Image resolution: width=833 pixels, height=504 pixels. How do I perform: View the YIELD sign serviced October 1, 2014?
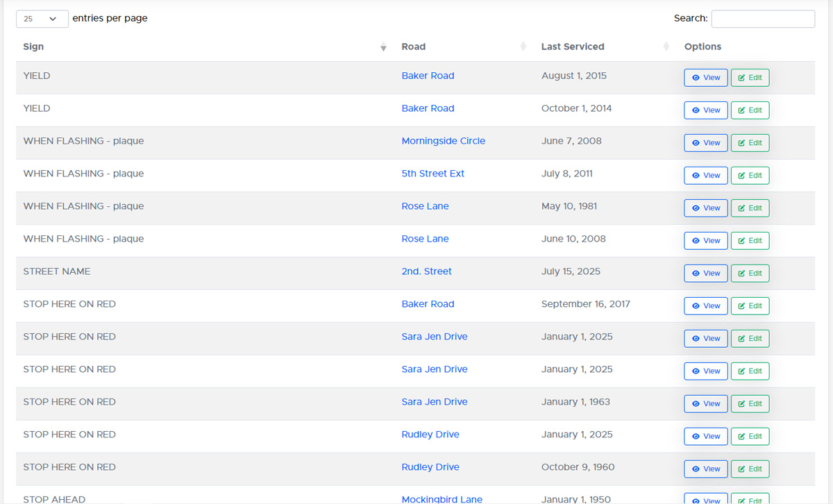click(x=705, y=110)
